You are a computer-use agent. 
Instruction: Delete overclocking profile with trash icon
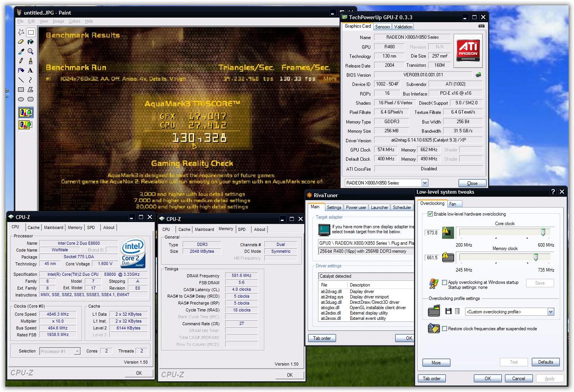click(x=457, y=311)
